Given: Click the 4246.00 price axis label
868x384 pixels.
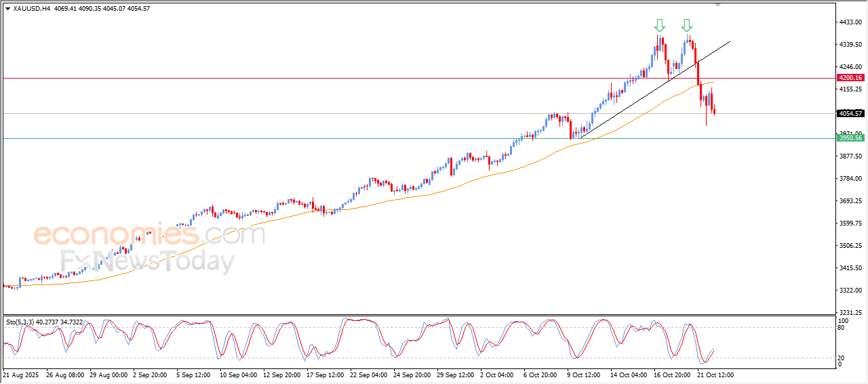Looking at the screenshot, I should 850,67.
